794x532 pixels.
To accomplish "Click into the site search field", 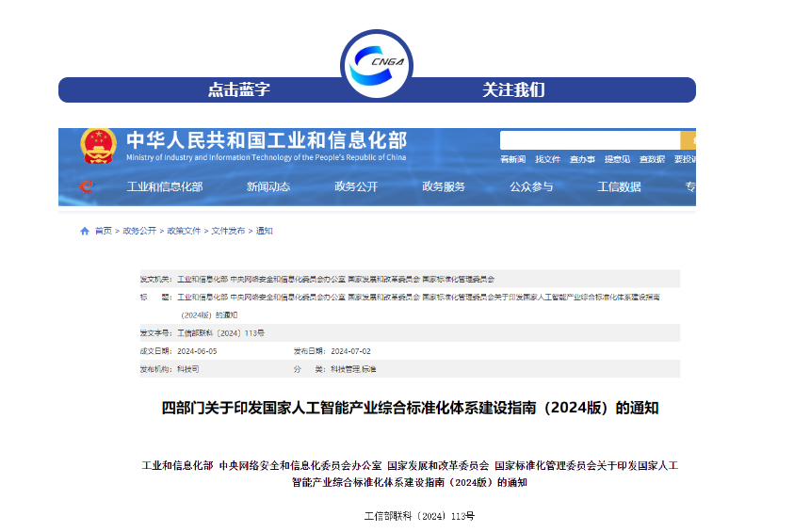I will (x=590, y=140).
